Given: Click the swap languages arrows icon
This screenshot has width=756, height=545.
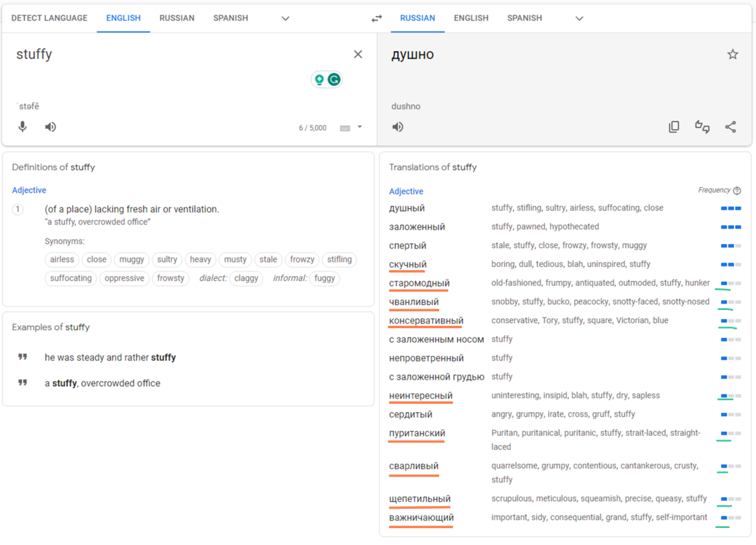Looking at the screenshot, I should tap(377, 18).
